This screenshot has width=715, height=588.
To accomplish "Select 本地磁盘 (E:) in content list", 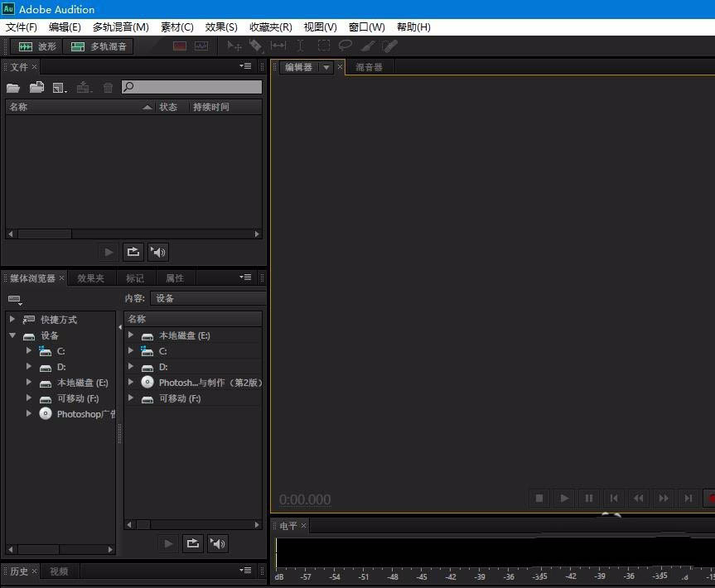I will click(x=193, y=335).
